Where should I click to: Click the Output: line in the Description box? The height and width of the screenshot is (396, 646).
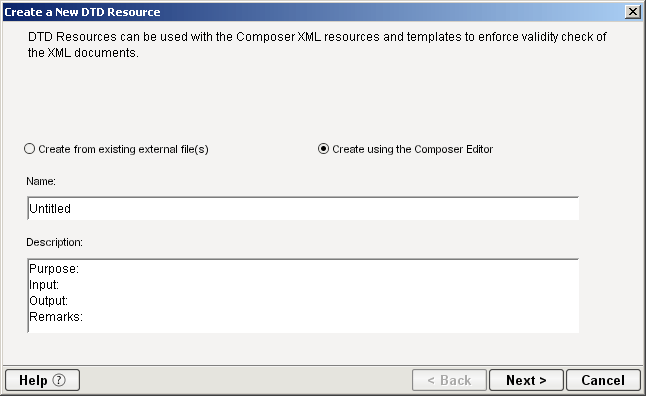pos(49,301)
